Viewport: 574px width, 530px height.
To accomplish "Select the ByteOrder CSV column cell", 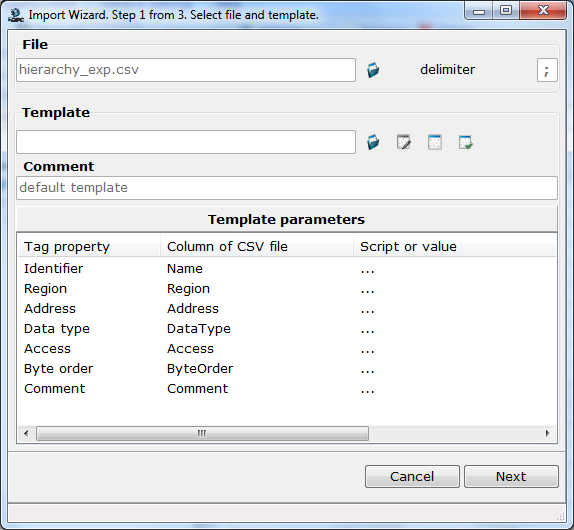I will click(x=200, y=369).
